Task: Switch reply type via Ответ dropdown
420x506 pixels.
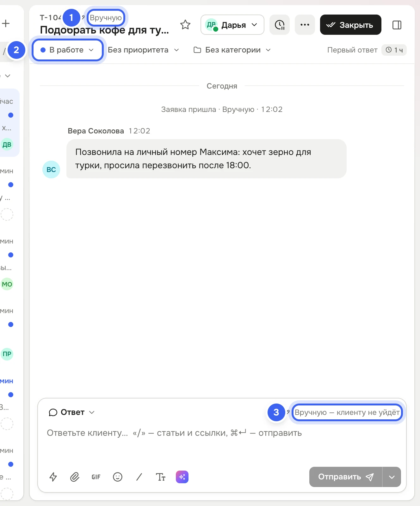Action: [72, 412]
